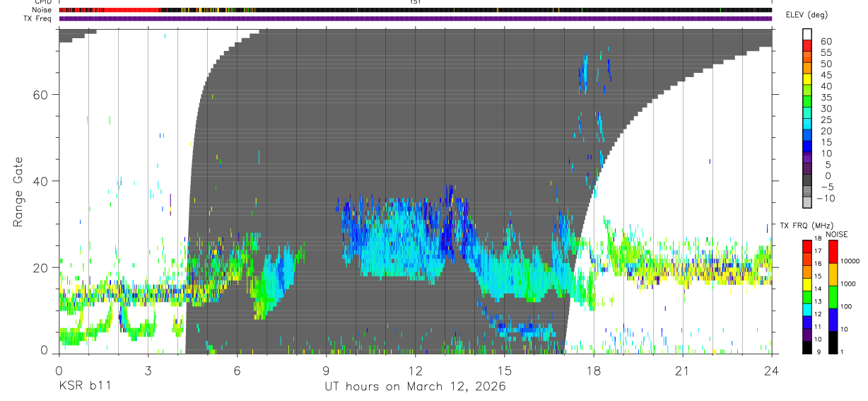Click the '55' value on the ELEV legend
868x401 pixels.
(x=826, y=52)
